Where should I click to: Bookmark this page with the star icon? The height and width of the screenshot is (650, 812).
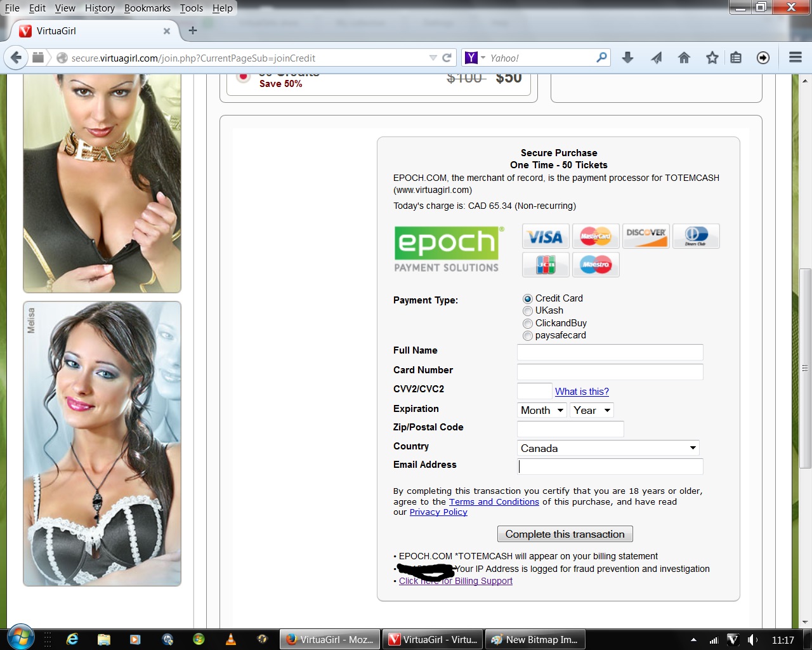click(712, 58)
